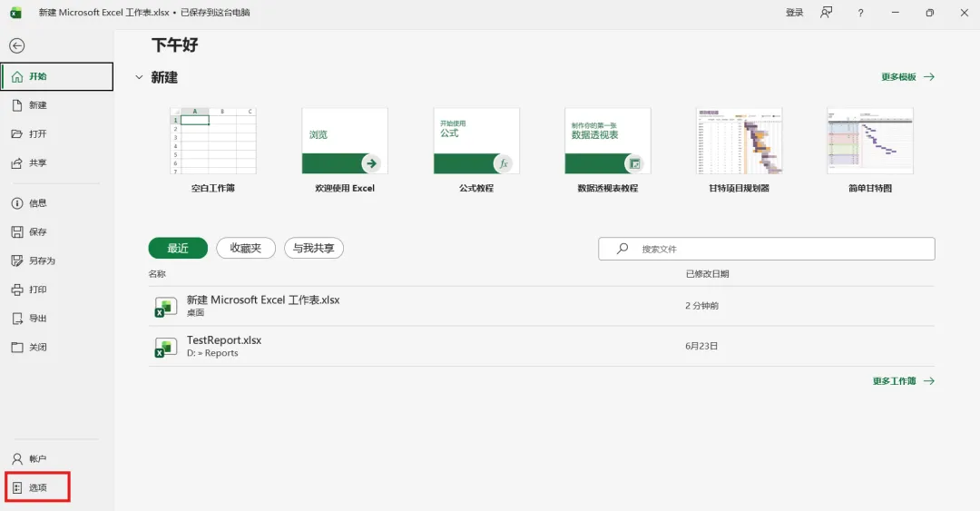Open the 更多工作簿 link

(903, 381)
